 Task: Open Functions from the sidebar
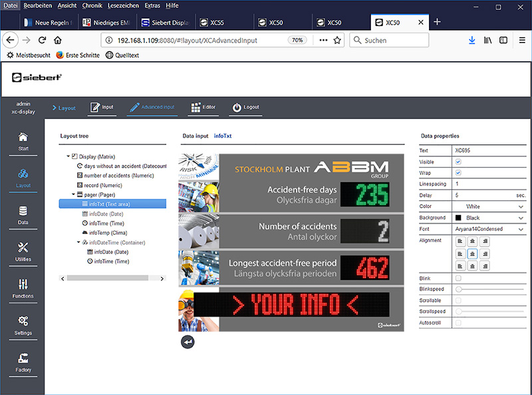pyautogui.click(x=23, y=287)
